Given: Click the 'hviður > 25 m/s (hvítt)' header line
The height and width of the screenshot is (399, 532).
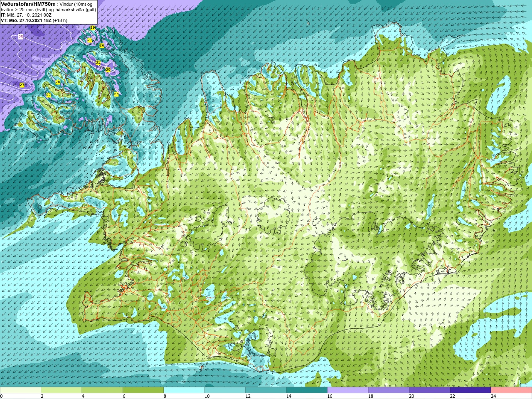Looking at the screenshot, I should [x=49, y=10].
